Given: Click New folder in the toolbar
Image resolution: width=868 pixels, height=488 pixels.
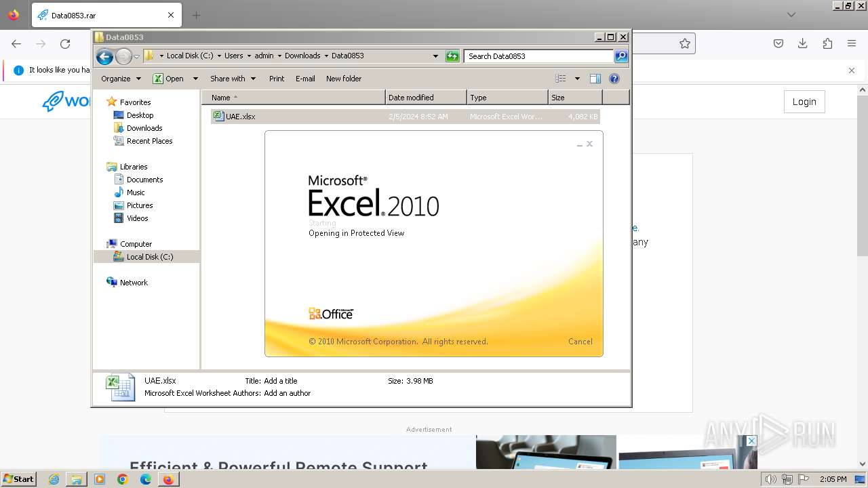Looking at the screenshot, I should (344, 79).
